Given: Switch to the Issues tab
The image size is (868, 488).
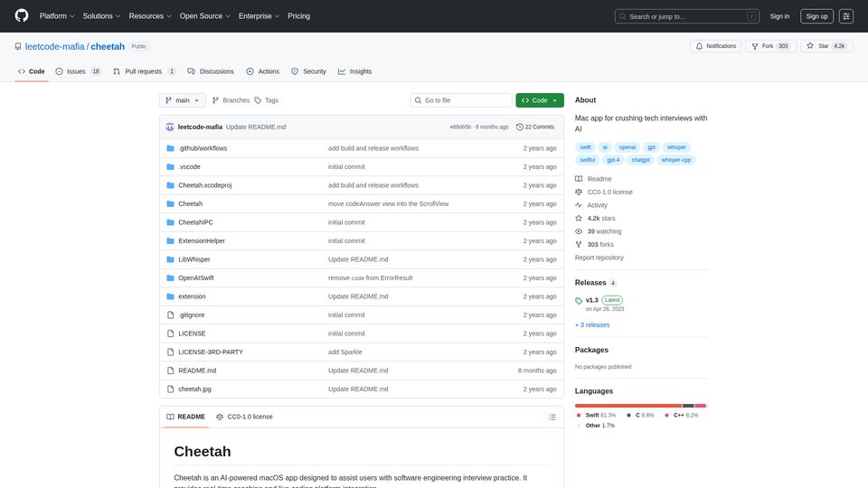Looking at the screenshot, I should tap(78, 71).
